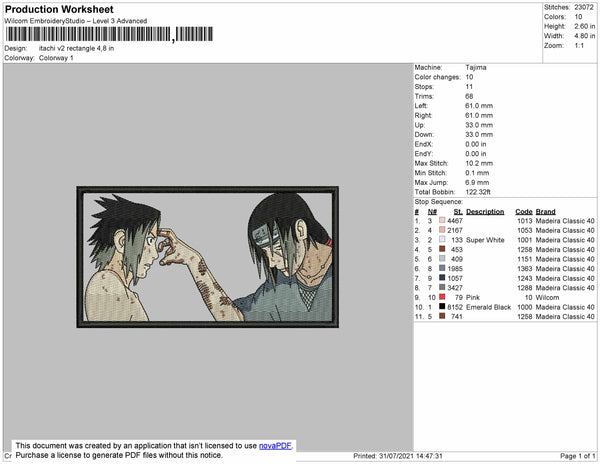Screen dimensions: 600x464
Task: Click the light blue swatch for stop 5
Action: pos(442,259)
